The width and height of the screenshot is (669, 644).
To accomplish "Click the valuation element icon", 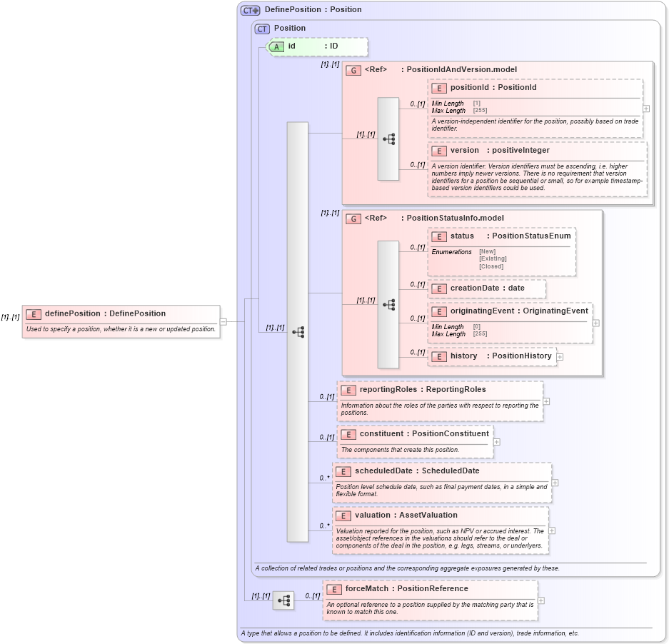I will click(342, 515).
